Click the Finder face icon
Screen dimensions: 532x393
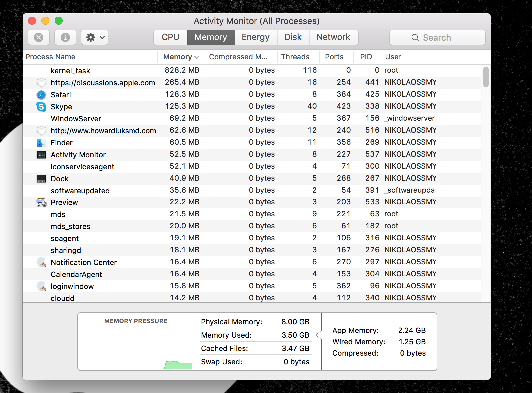click(x=41, y=143)
